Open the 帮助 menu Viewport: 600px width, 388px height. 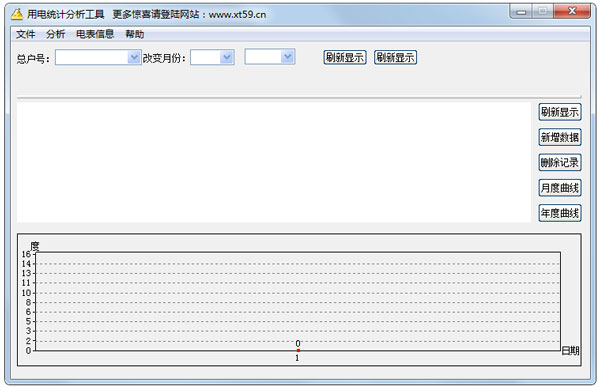(x=135, y=34)
